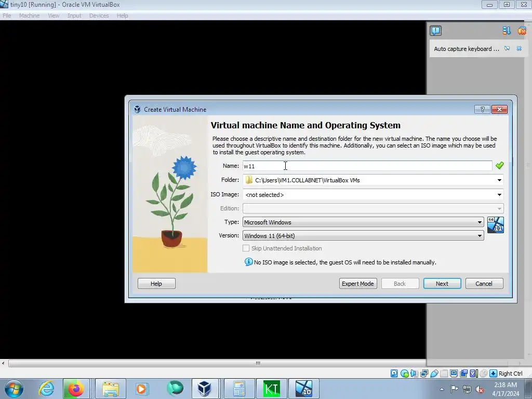
Task: Open the green KT app on the taskbar
Action: 271,389
